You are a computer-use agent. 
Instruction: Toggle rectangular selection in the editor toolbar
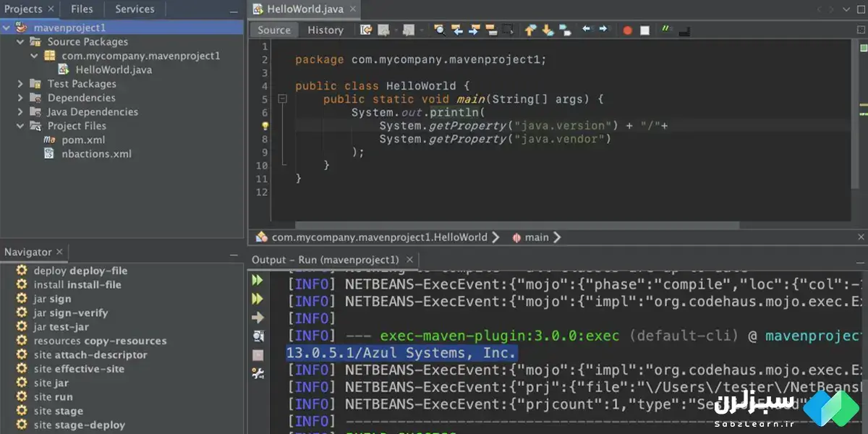[509, 30]
